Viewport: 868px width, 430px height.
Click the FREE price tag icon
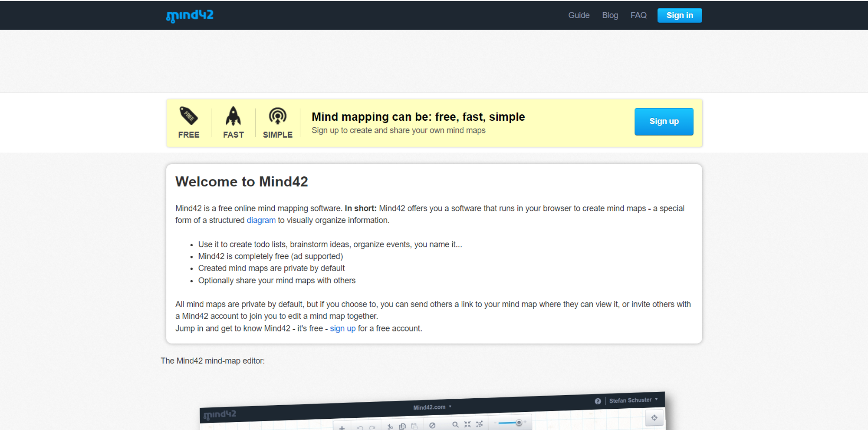point(188,116)
